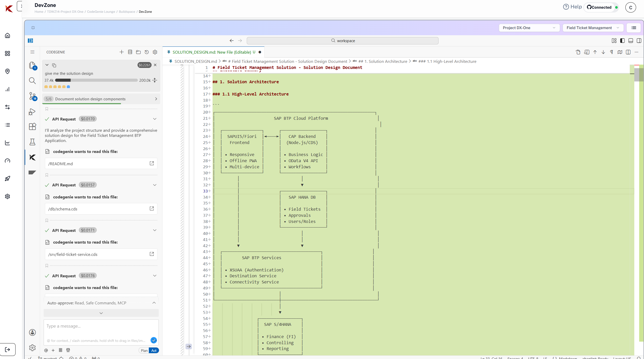644x359 pixels.
Task: Open /README.md file link icon
Action: tap(152, 163)
